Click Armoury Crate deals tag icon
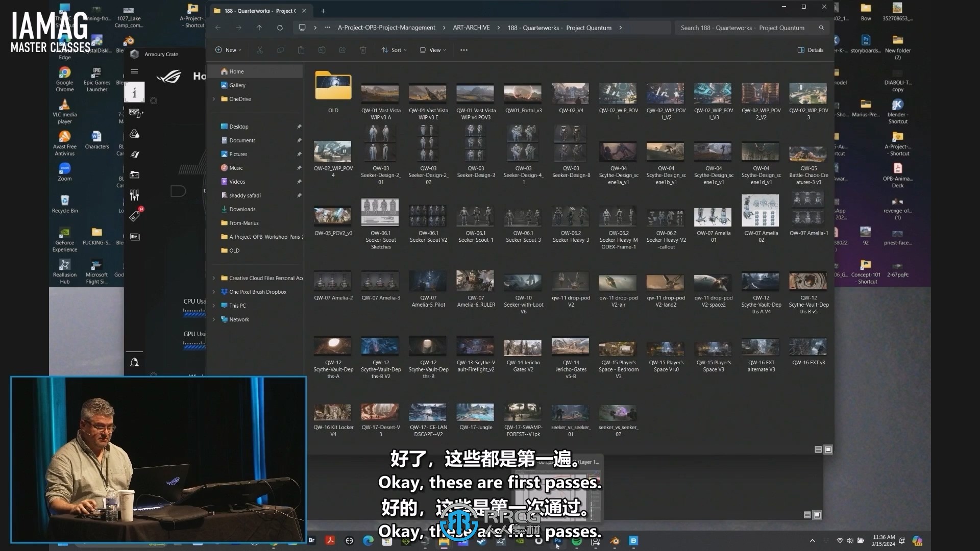Image resolution: width=980 pixels, height=551 pixels. pyautogui.click(x=135, y=216)
